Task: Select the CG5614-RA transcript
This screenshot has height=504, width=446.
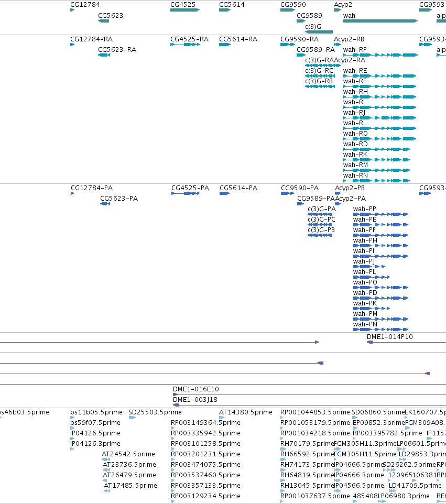Action: coord(225,45)
